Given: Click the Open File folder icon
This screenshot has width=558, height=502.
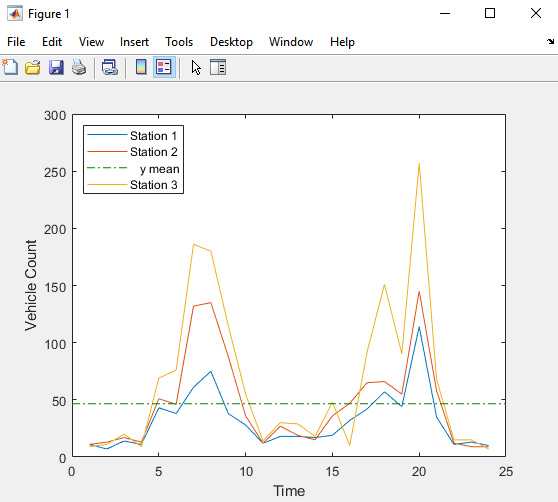Looking at the screenshot, I should click(x=33, y=67).
